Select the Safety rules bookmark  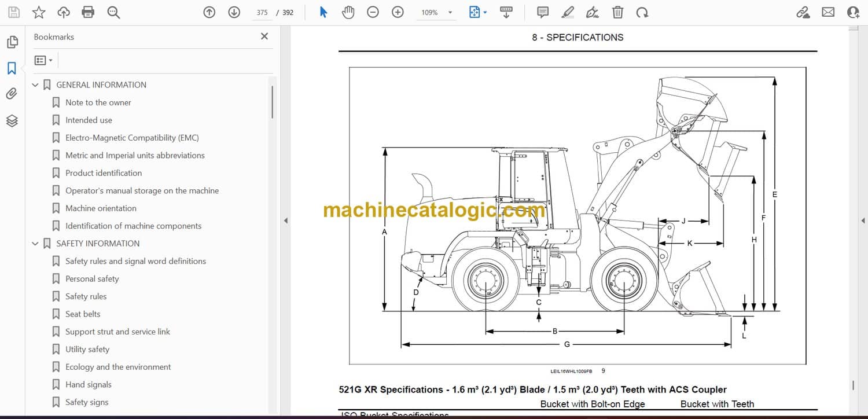tap(86, 297)
